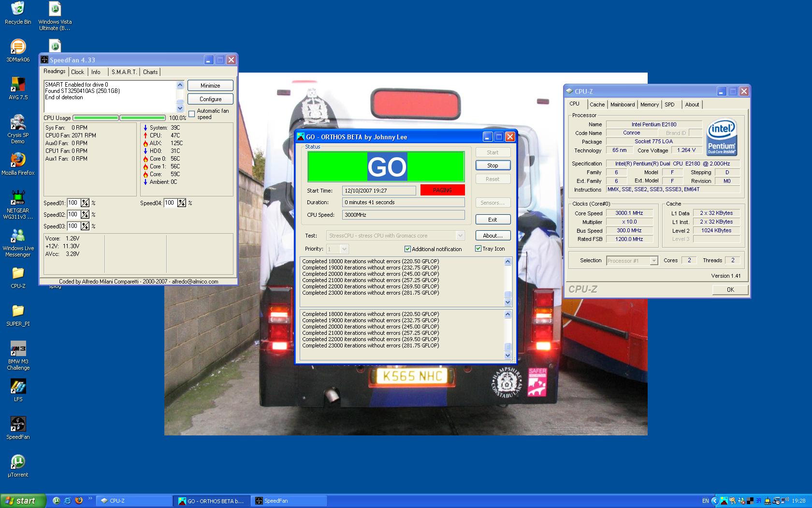Click the Speed02 spinner control in SpeedFan
The height and width of the screenshot is (508, 812).
85,215
